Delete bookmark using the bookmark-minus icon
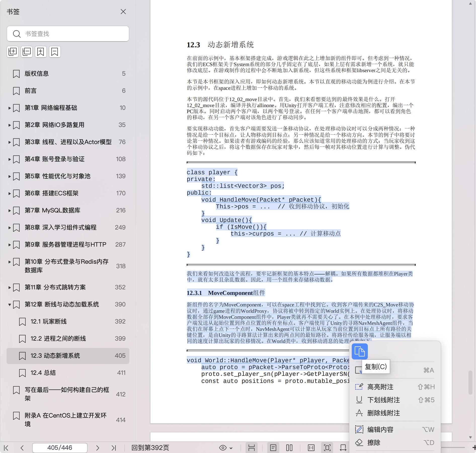The height and width of the screenshot is (453, 476). pyautogui.click(x=55, y=52)
